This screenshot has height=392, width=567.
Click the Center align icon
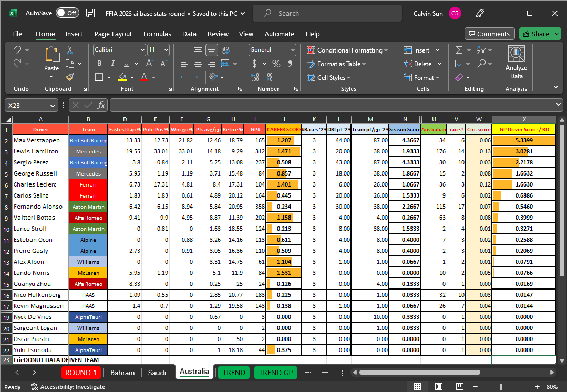pos(198,64)
